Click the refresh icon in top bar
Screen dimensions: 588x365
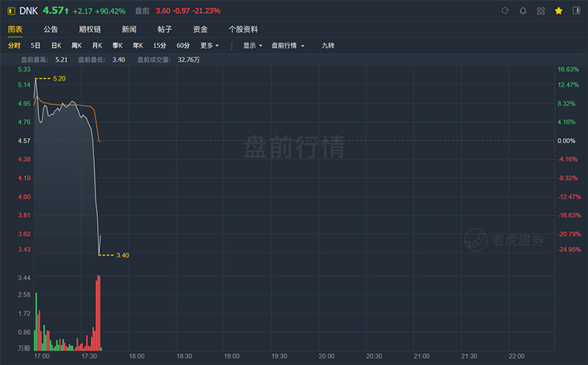coord(505,11)
